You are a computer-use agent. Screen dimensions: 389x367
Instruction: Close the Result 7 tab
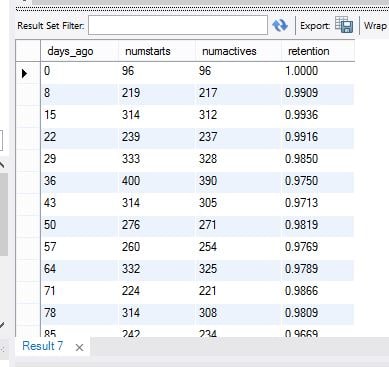point(79,348)
